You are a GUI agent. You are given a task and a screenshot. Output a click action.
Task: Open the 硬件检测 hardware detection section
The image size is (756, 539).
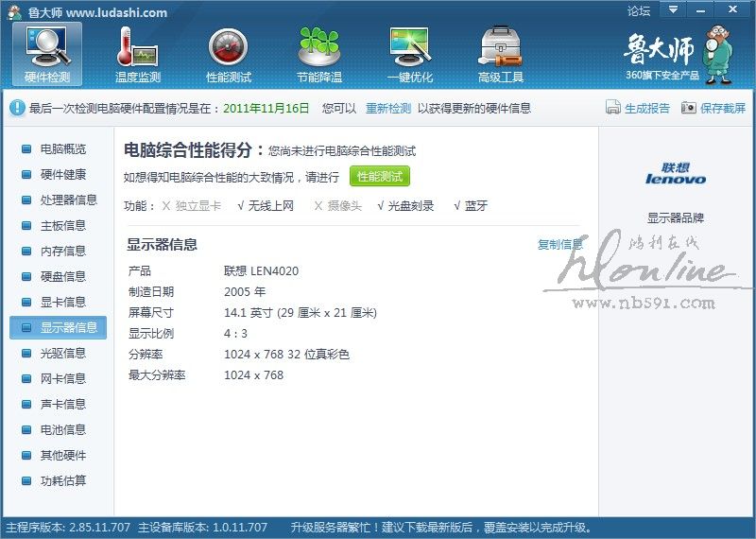point(47,54)
